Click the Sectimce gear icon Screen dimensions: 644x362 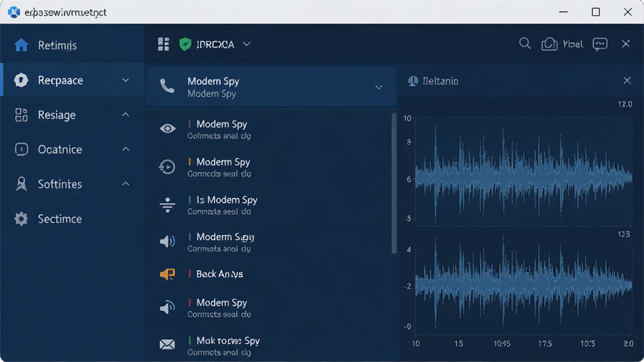(x=21, y=219)
